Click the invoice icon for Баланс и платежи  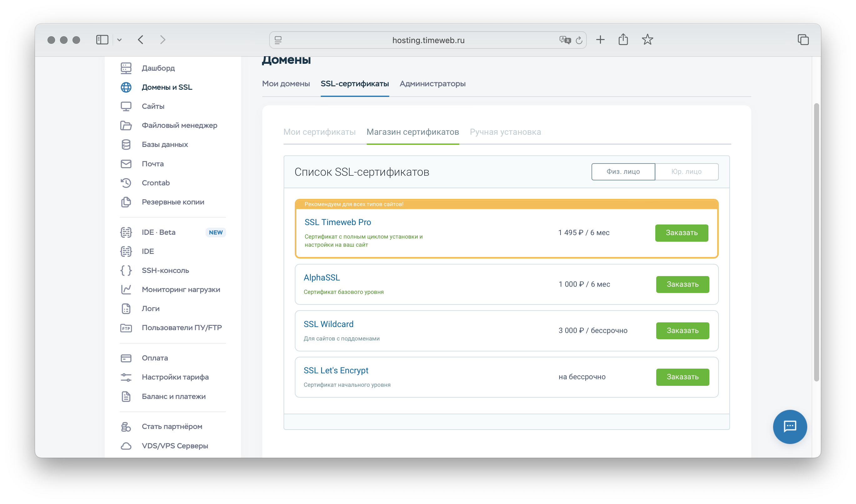(x=126, y=396)
